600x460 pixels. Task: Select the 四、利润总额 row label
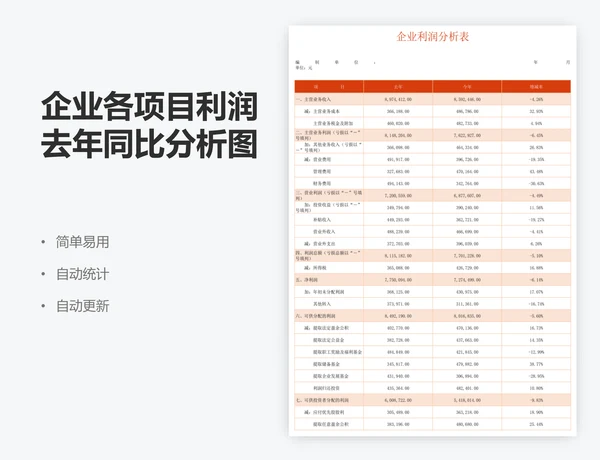point(328,255)
